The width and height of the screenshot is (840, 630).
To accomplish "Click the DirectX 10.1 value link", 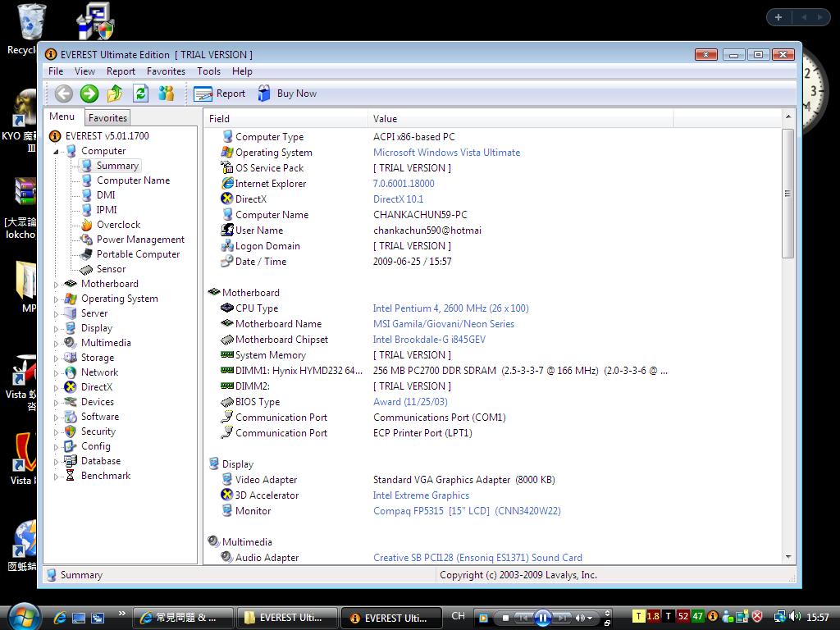I will tap(398, 199).
